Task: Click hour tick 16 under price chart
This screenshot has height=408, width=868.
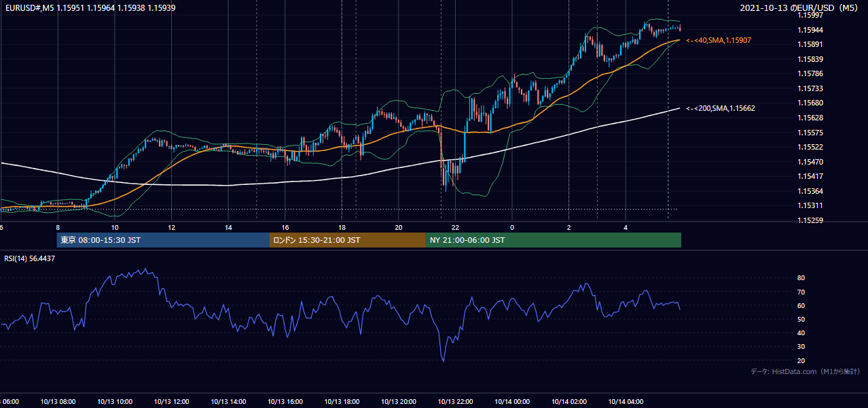Action: coord(285,227)
